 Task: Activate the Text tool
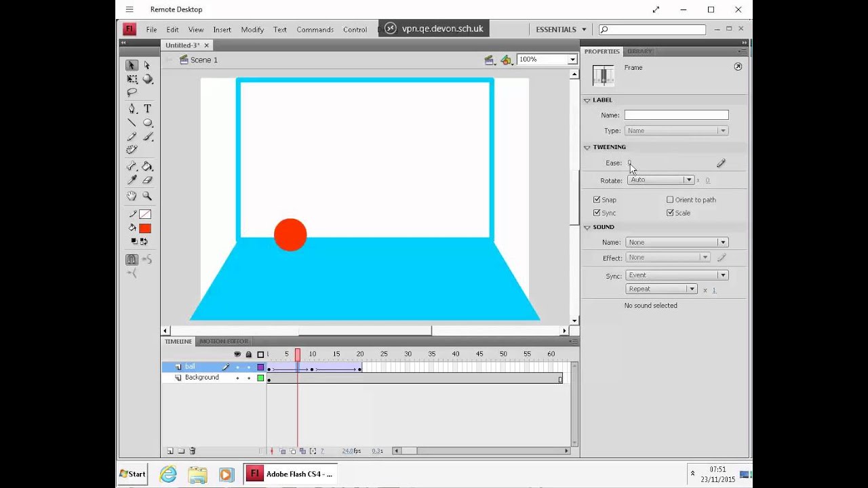[x=147, y=108]
